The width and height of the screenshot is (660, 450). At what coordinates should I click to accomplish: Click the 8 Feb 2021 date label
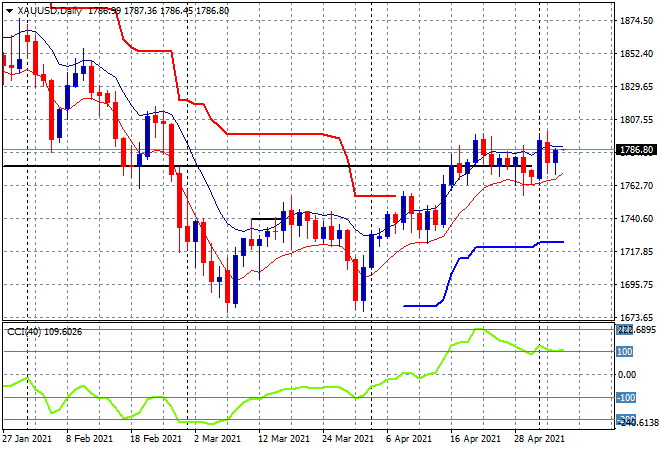[x=89, y=439]
